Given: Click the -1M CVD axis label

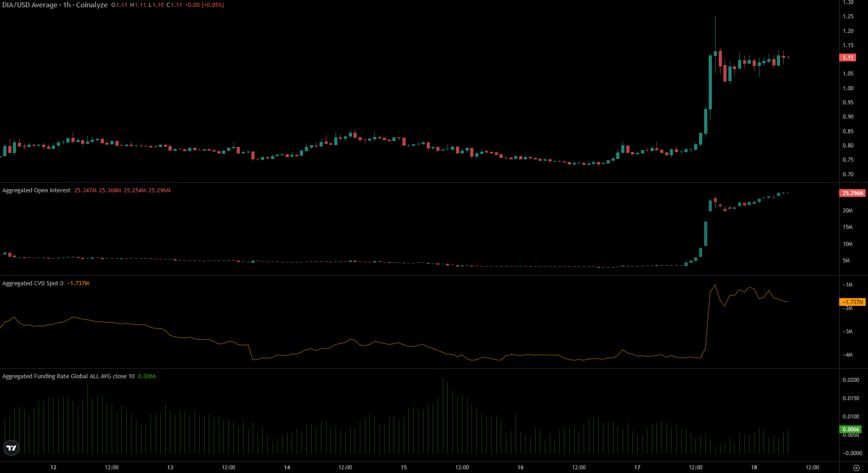Looking at the screenshot, I should click(847, 285).
